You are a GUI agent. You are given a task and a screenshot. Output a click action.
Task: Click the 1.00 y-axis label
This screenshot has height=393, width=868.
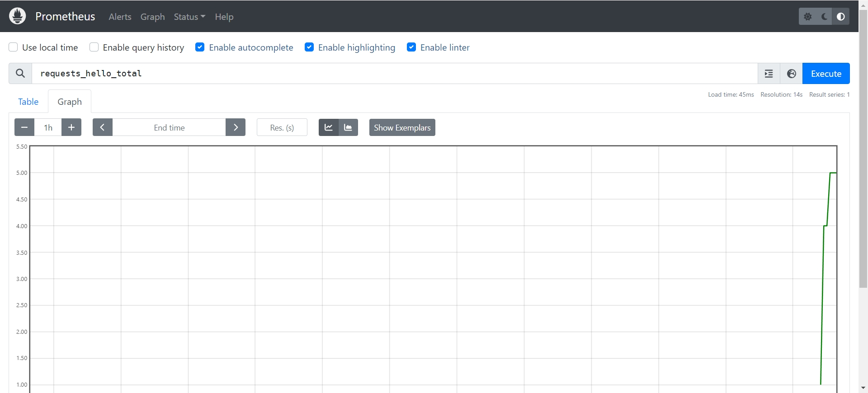pyautogui.click(x=22, y=385)
